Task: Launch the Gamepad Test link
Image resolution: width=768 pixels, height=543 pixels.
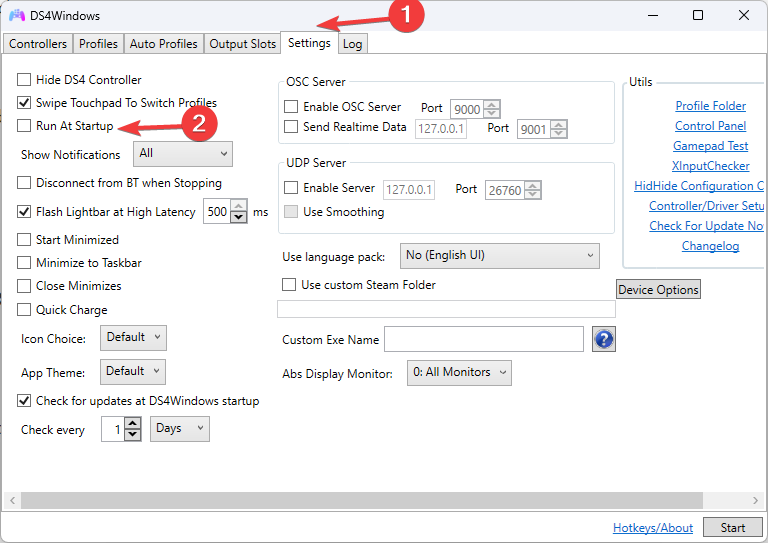Action: pos(711,146)
